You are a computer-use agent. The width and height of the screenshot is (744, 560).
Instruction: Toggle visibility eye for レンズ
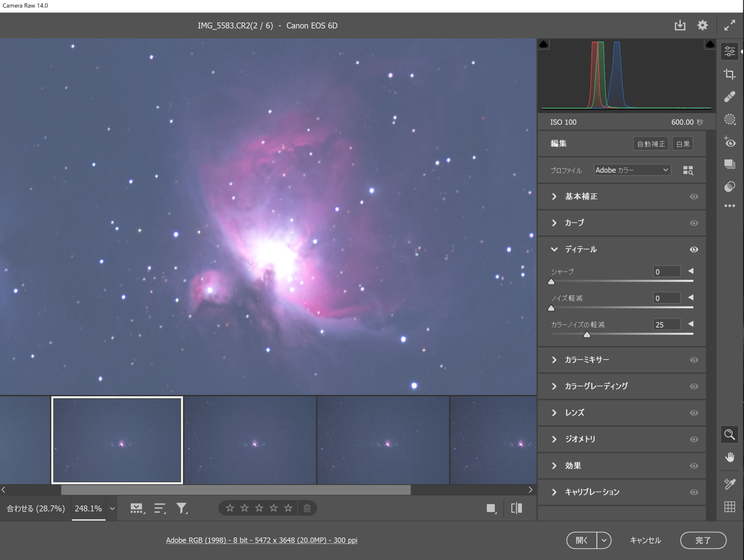694,413
